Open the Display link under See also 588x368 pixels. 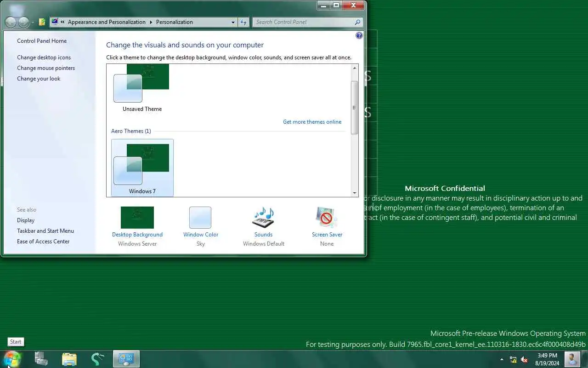26,220
